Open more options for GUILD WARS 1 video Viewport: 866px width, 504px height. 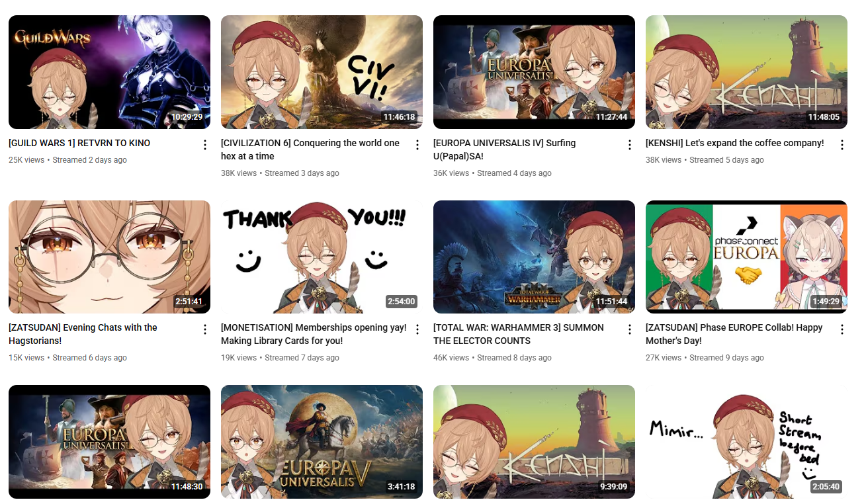(x=205, y=145)
